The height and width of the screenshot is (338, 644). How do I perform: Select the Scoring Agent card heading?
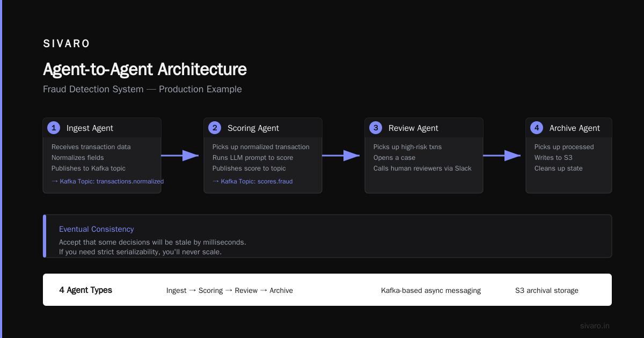253,128
